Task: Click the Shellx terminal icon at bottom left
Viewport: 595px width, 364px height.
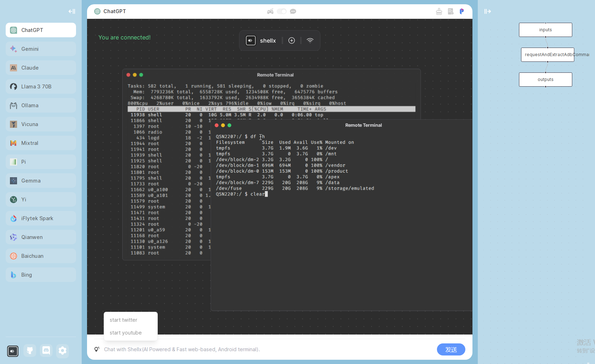Action: coord(13,351)
